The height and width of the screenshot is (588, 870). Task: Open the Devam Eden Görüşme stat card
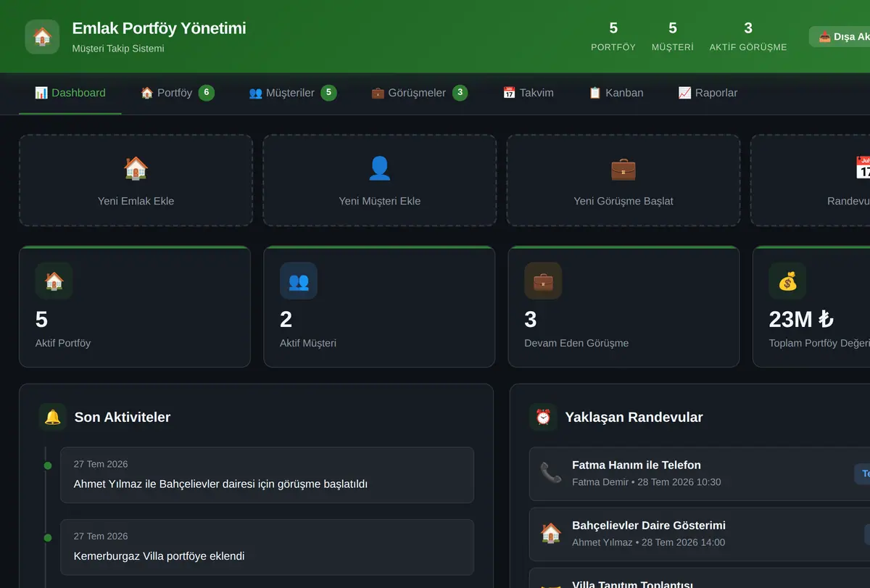624,307
